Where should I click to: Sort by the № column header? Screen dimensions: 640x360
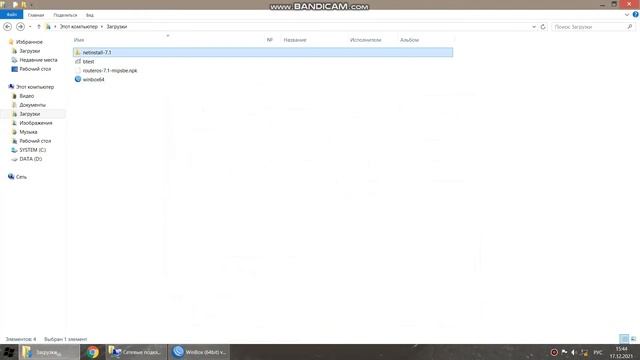click(269, 40)
